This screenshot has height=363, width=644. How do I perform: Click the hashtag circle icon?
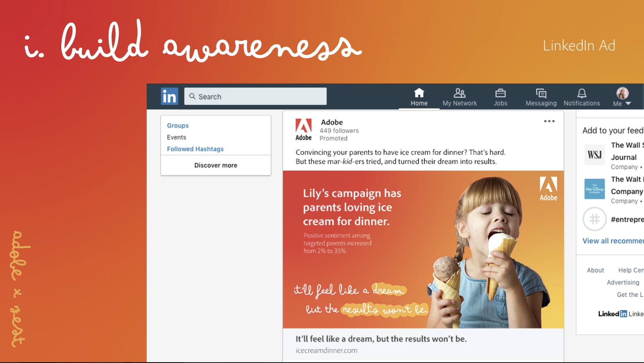point(595,219)
